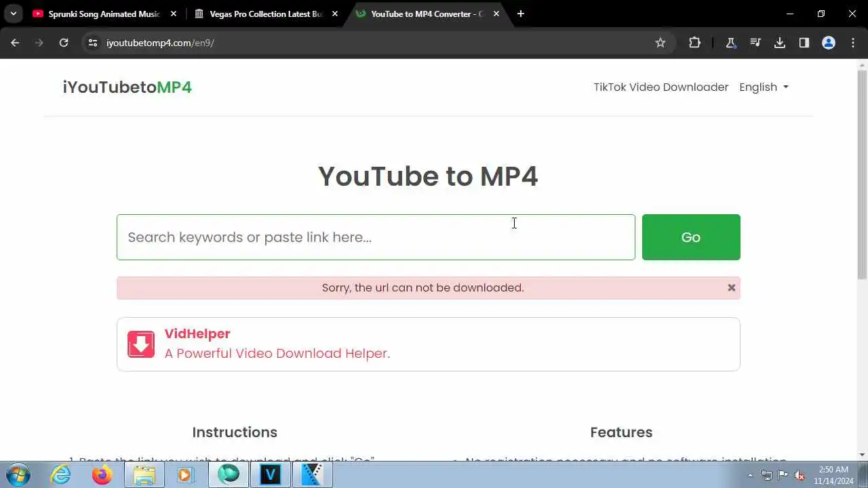The width and height of the screenshot is (868, 488).
Task: Open the media controls icon
Action: tap(755, 43)
